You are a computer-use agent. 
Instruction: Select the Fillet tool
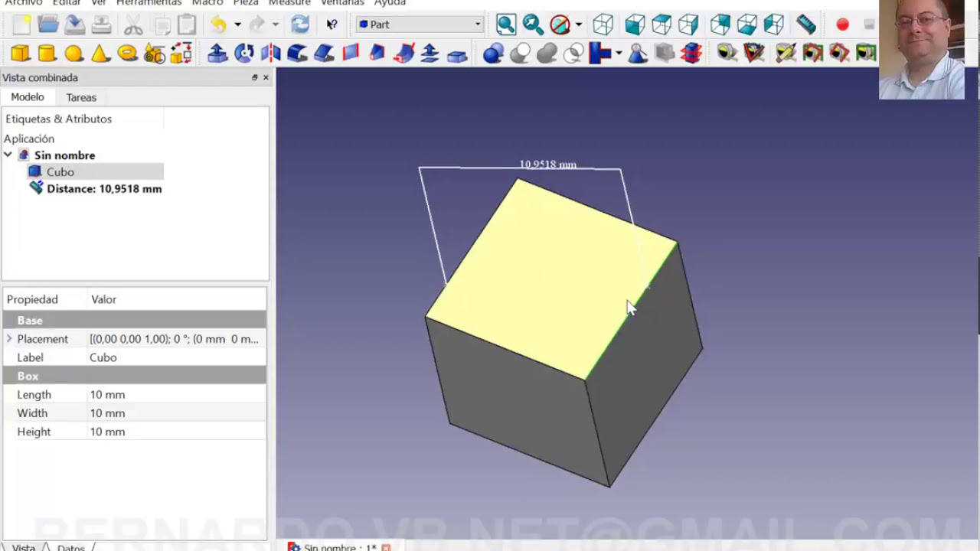(x=298, y=53)
